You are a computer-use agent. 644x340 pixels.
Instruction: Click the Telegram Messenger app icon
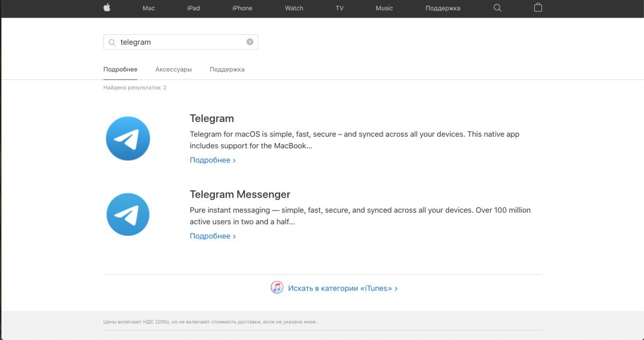(128, 214)
